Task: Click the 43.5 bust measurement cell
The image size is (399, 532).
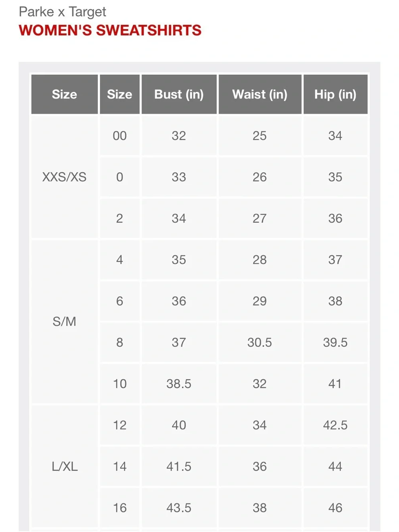Action: (x=179, y=508)
